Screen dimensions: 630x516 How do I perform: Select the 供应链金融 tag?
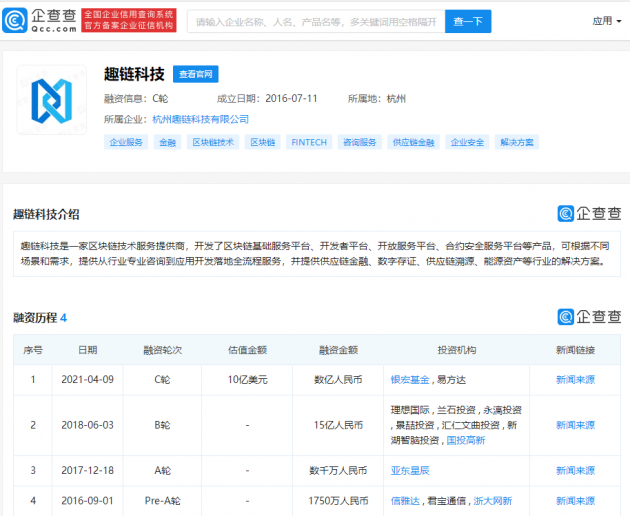(413, 142)
